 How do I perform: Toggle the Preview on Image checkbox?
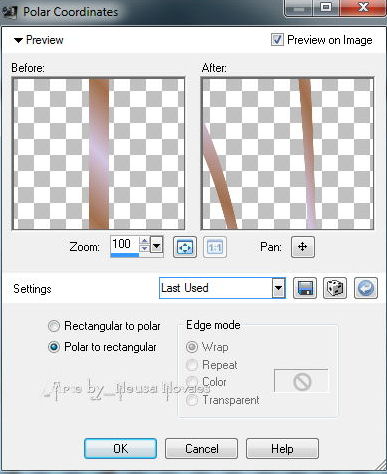click(277, 40)
